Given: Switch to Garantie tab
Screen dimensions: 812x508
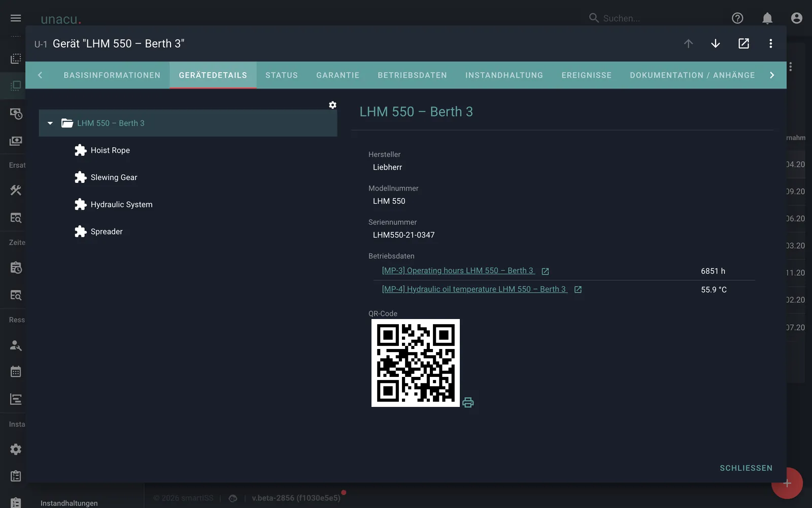Looking at the screenshot, I should pyautogui.click(x=338, y=75).
